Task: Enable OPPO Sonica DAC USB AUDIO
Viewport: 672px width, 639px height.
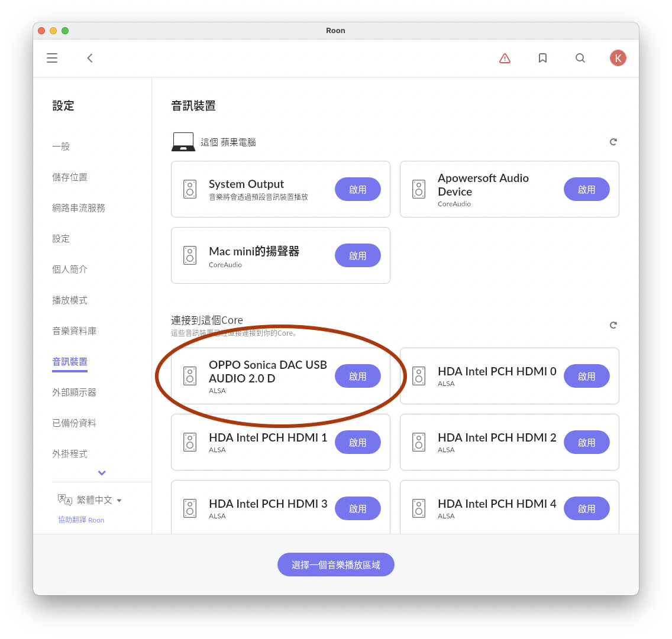Action: [358, 376]
